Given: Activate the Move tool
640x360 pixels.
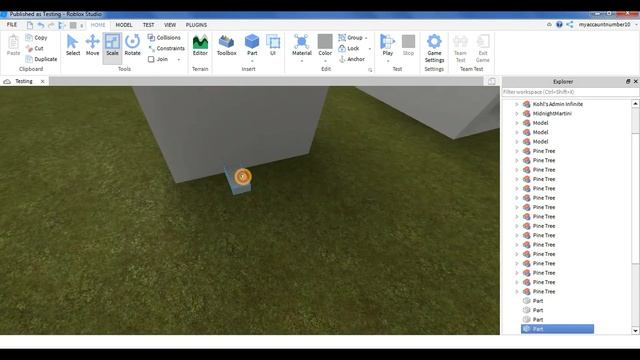Looking at the screenshot, I should 92,45.
